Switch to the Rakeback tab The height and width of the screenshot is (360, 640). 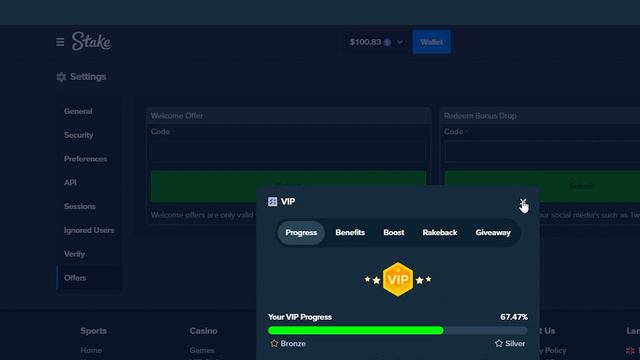(x=440, y=233)
